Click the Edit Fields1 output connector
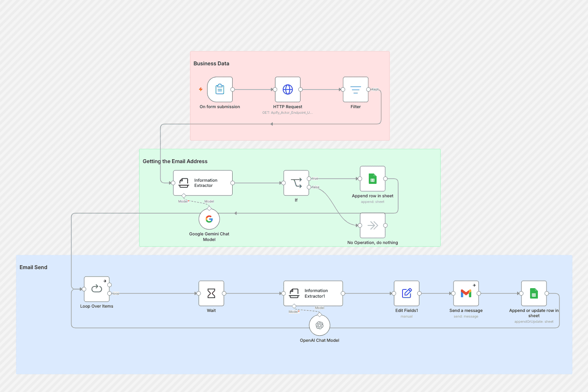The image size is (588, 392). [x=419, y=293]
